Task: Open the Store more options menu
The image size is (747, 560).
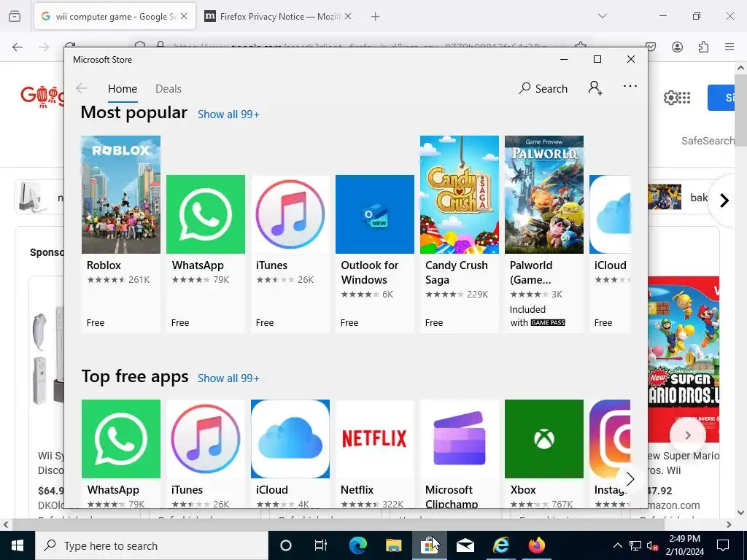Action: [x=630, y=86]
